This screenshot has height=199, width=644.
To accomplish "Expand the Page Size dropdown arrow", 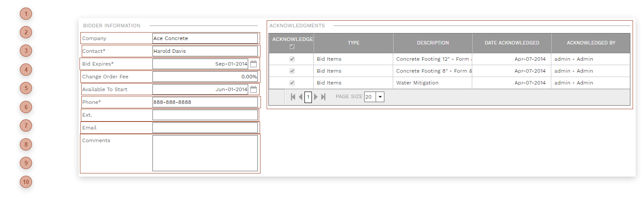I will pyautogui.click(x=380, y=97).
